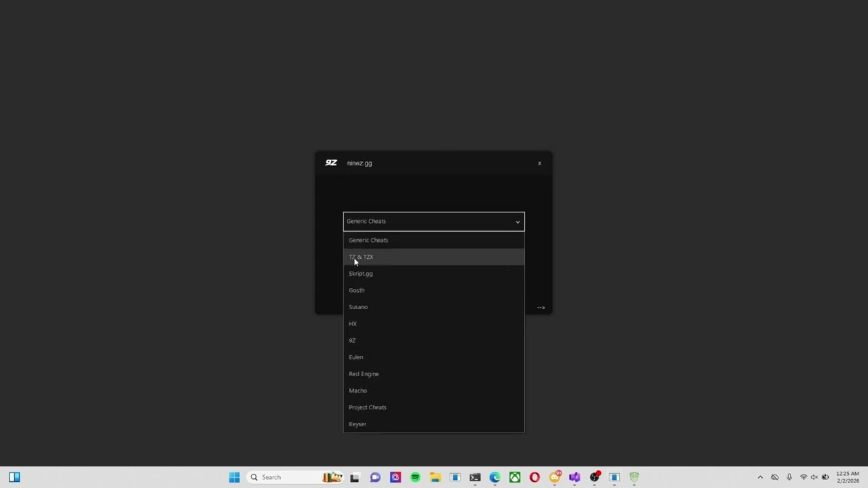Screen dimensions: 868x488
Task: Open the Opera browser from the taskbar
Action: [x=534, y=477]
